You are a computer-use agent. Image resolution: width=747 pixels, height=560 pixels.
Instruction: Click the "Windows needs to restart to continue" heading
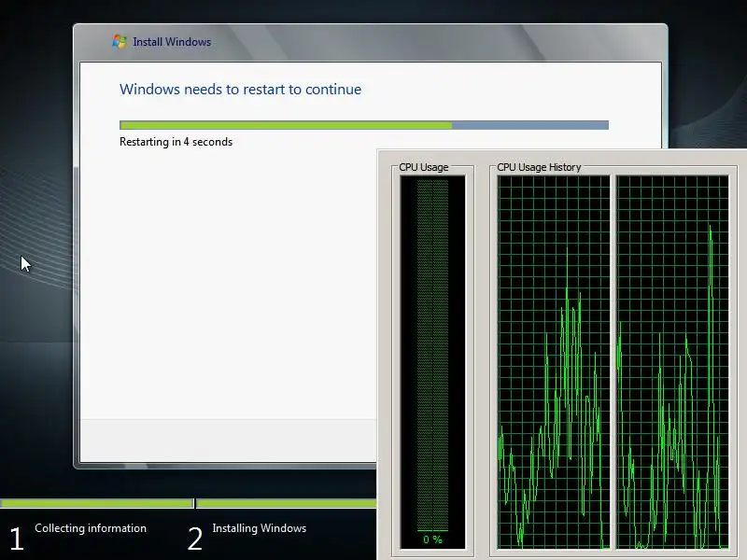point(240,89)
